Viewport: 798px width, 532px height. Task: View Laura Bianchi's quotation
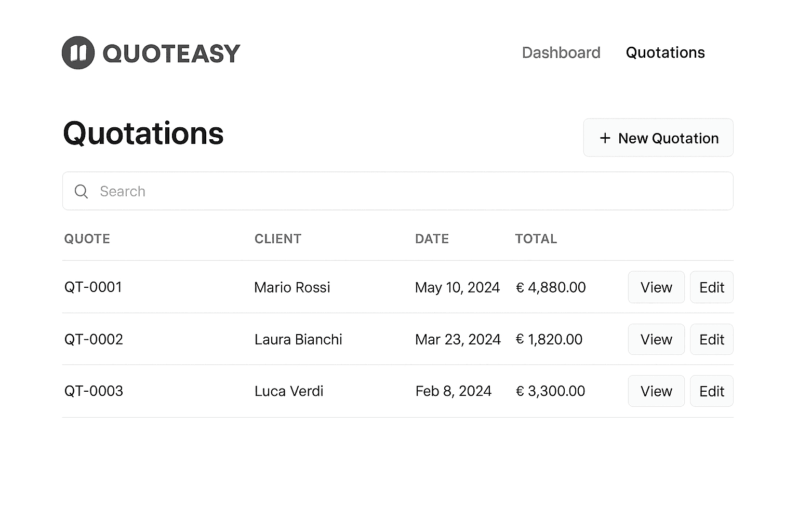pos(656,339)
